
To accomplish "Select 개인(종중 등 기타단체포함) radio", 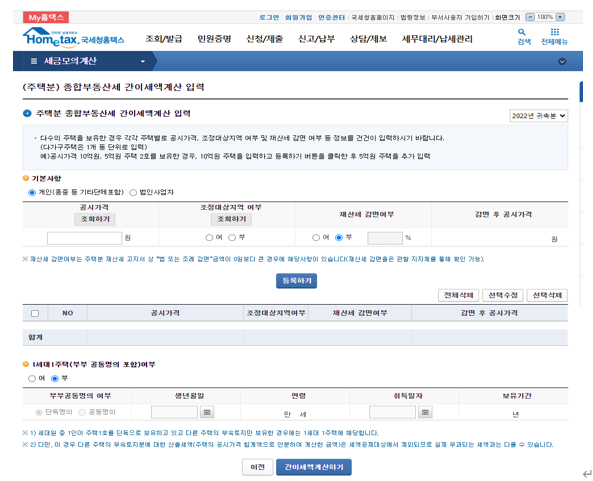I will (32, 192).
